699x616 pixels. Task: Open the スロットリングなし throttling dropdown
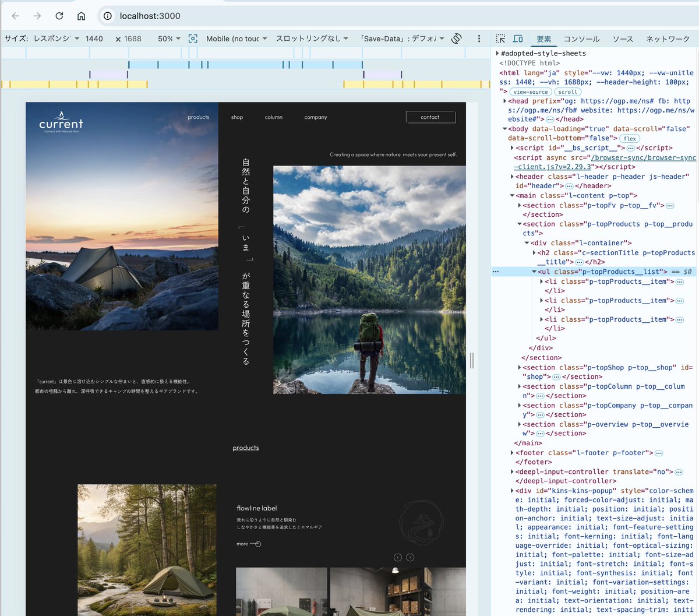pyautogui.click(x=312, y=38)
